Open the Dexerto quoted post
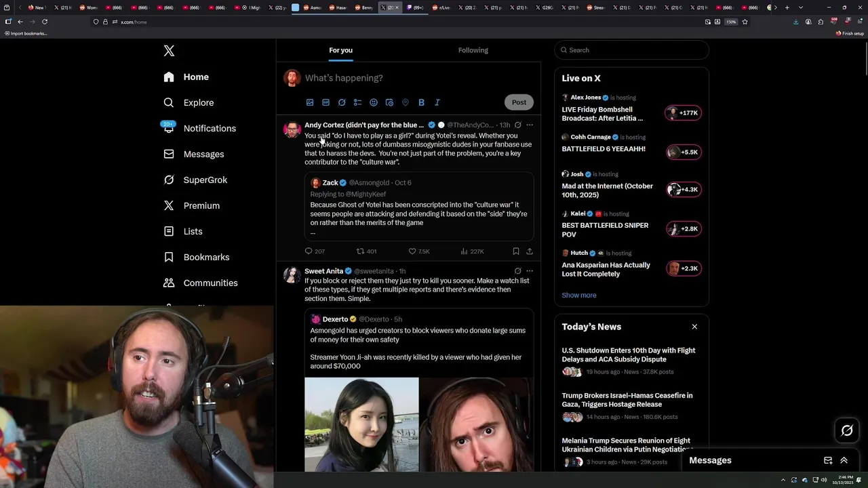The image size is (868, 488). [419, 390]
